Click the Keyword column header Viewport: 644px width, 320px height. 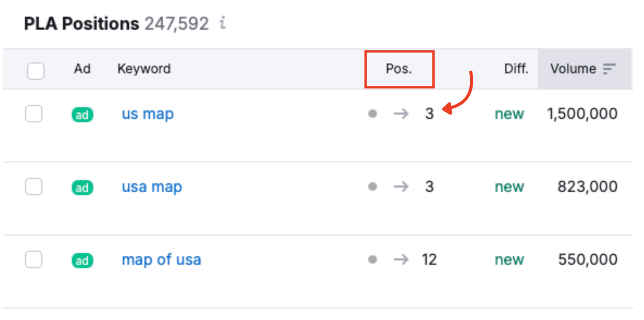point(144,69)
